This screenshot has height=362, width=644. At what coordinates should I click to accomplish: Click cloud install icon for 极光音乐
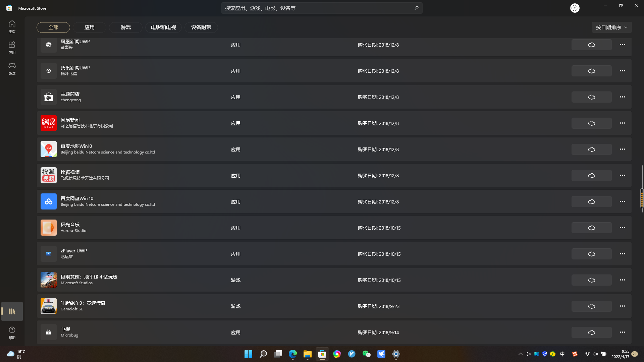coord(591,228)
